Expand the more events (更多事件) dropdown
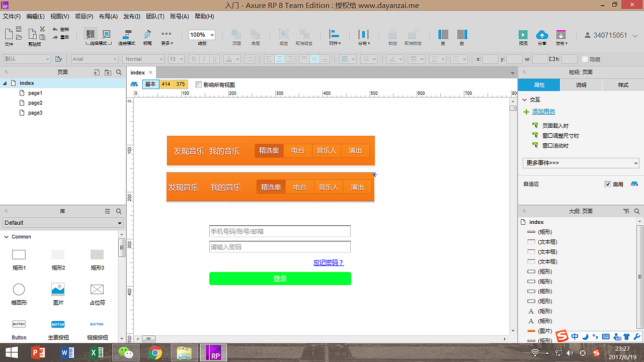The height and width of the screenshot is (362, 644). tap(581, 163)
